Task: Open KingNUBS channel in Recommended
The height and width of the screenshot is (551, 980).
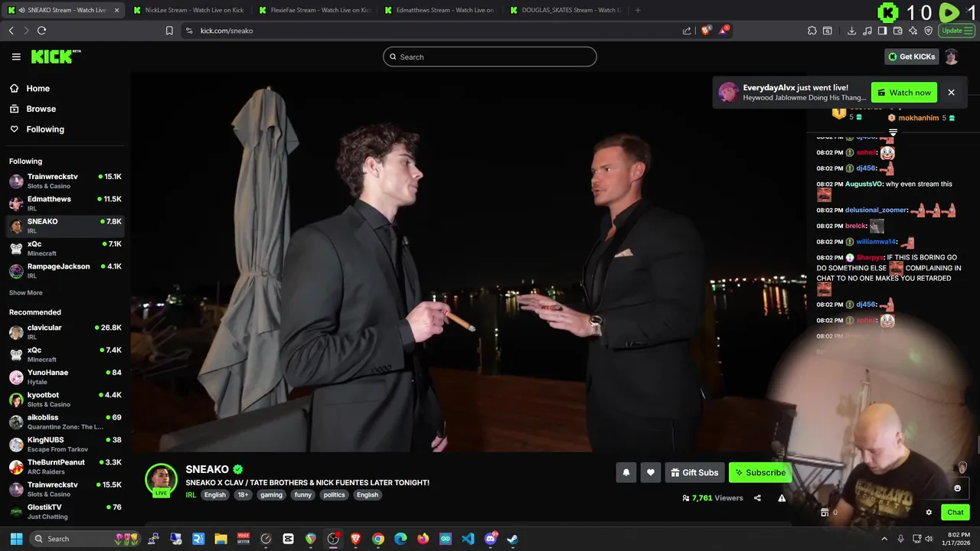Action: click(65, 444)
